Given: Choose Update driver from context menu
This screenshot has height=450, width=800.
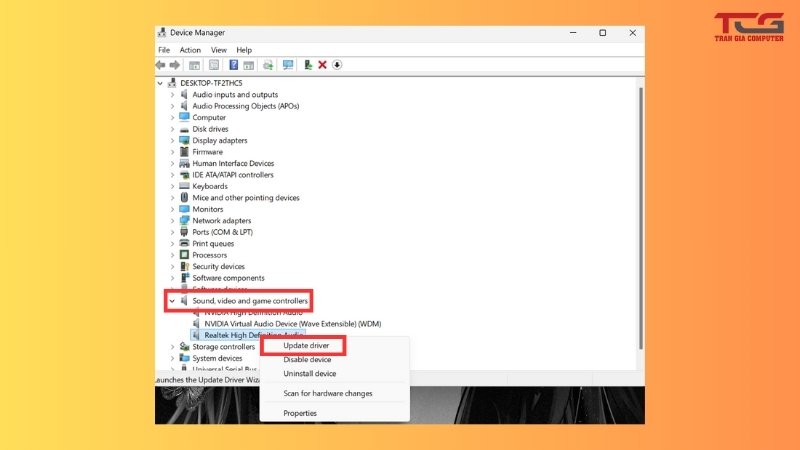Looking at the screenshot, I should (306, 346).
